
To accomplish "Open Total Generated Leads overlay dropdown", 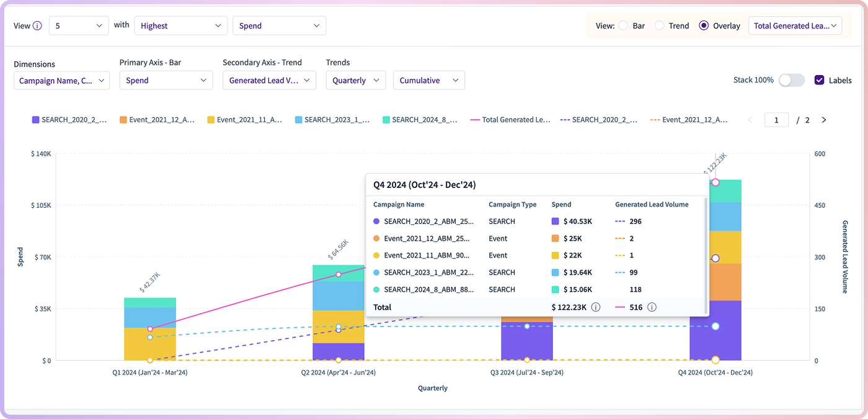I will [795, 26].
